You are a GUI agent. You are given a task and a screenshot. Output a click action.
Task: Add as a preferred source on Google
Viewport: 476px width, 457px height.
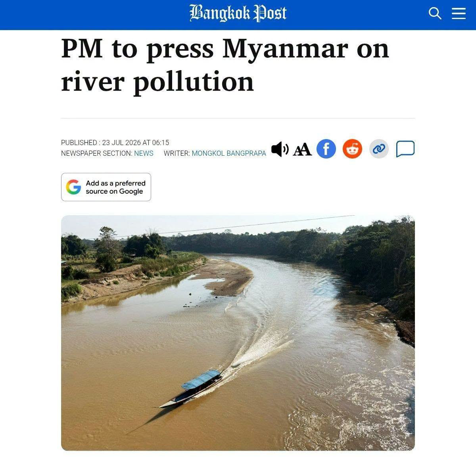click(106, 187)
